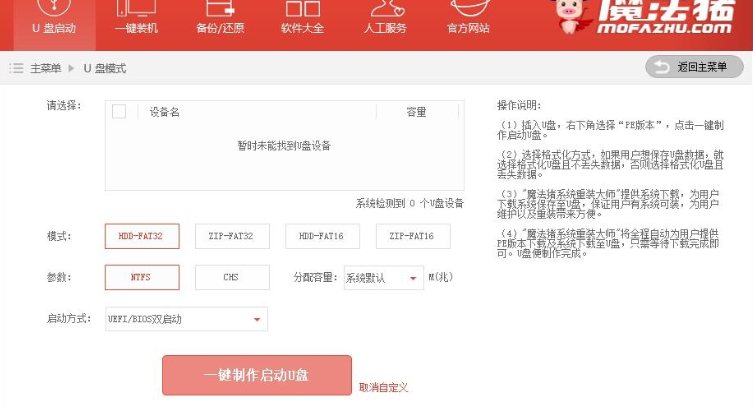Click the 设备名 column header
The image size is (753, 408).
(x=164, y=112)
